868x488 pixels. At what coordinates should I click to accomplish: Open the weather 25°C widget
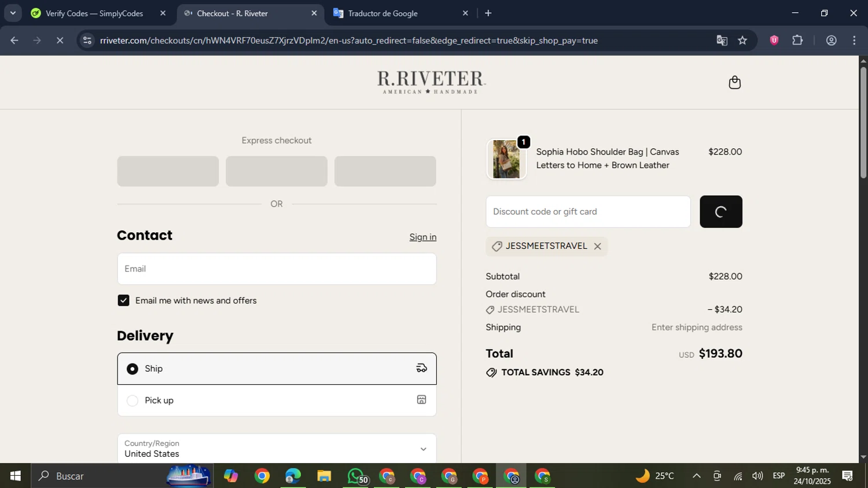click(655, 476)
